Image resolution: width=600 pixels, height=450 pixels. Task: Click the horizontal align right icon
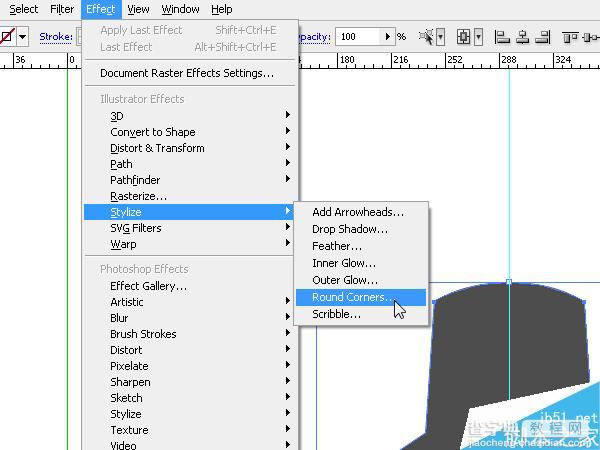[543, 37]
